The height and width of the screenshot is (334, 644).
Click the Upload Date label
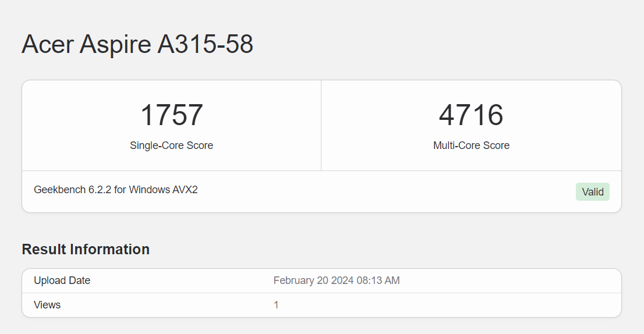tap(62, 280)
